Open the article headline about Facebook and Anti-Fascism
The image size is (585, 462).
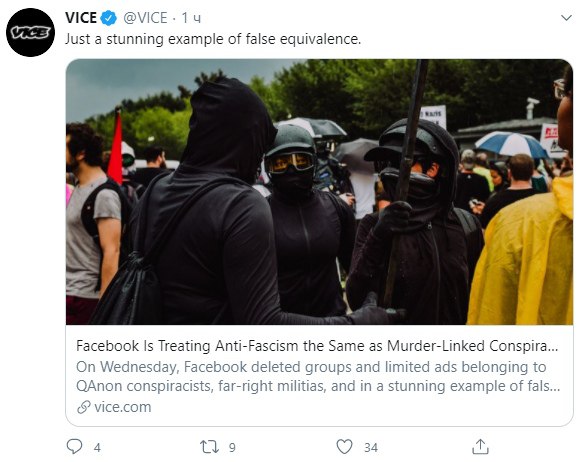(x=317, y=346)
